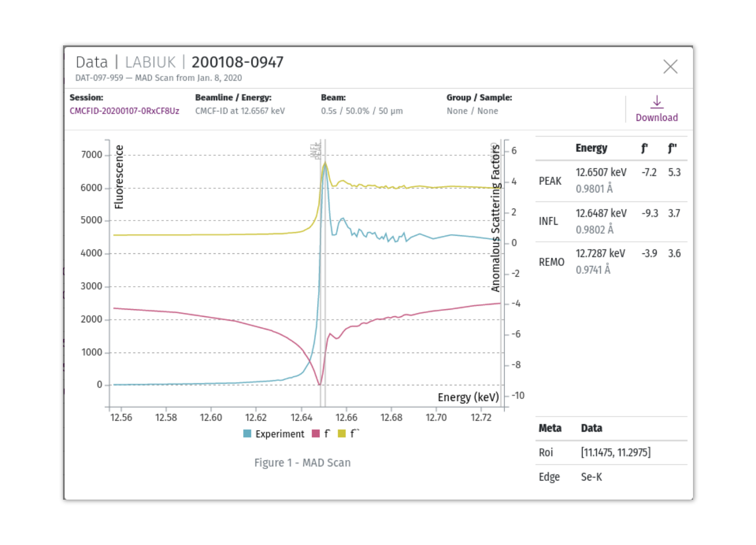Toggle the yellow f″ legend swatch

coord(342,434)
